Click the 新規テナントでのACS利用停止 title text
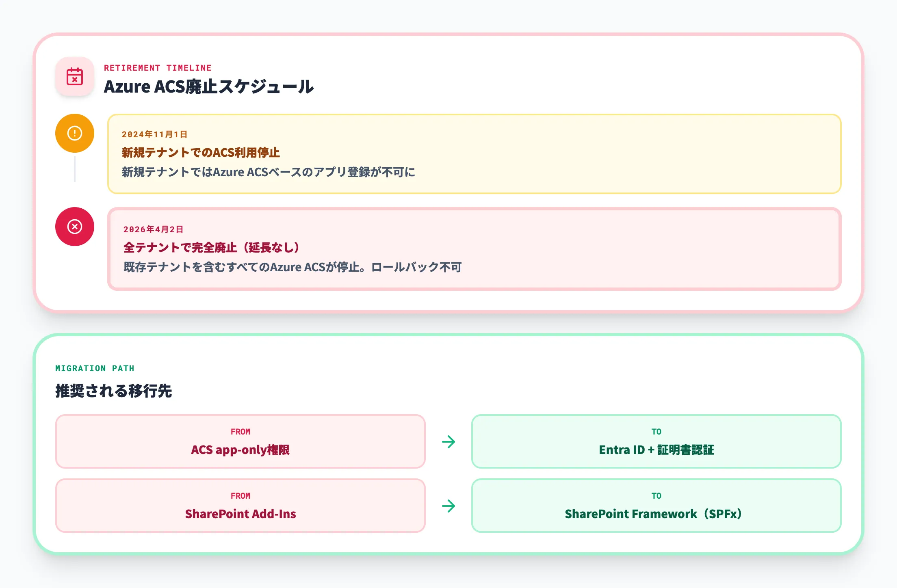The height and width of the screenshot is (588, 897). pyautogui.click(x=202, y=153)
